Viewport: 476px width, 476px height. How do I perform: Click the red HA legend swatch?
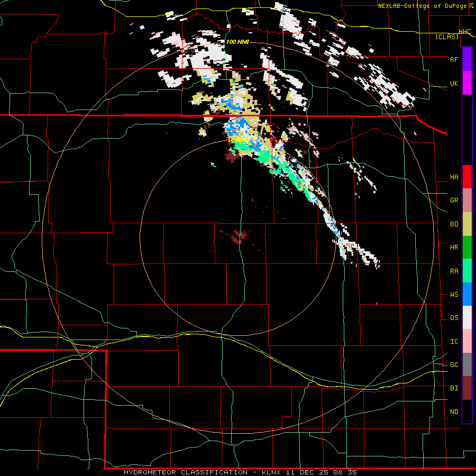pos(467,177)
